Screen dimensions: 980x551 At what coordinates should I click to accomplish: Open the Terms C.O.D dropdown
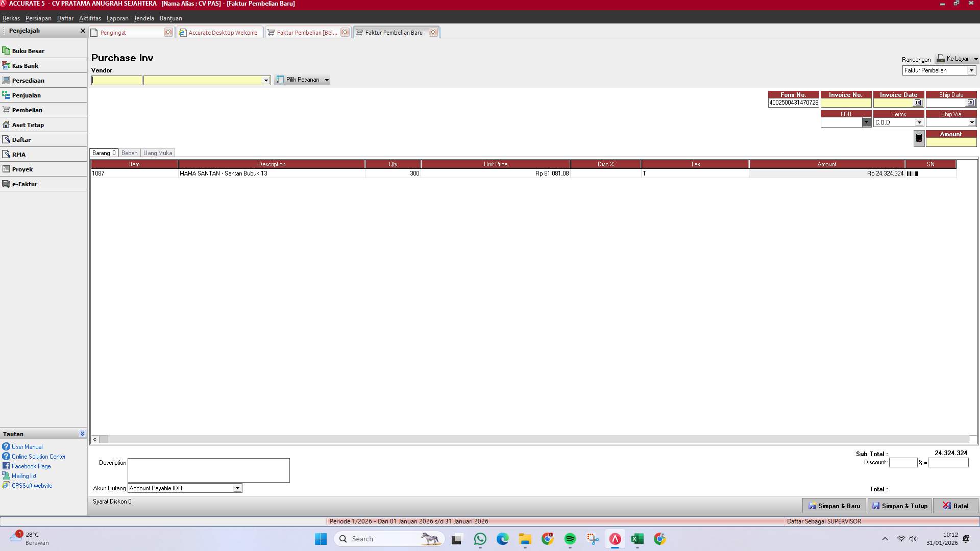tap(919, 122)
